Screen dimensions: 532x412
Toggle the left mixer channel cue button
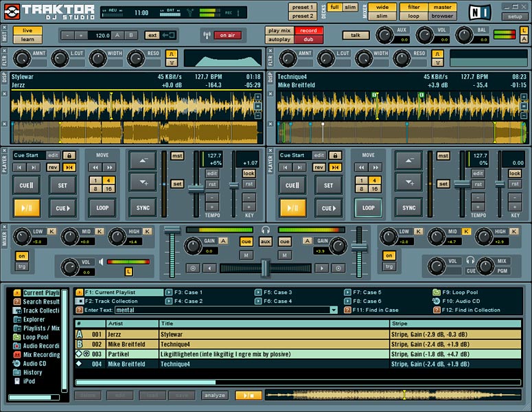(x=246, y=242)
